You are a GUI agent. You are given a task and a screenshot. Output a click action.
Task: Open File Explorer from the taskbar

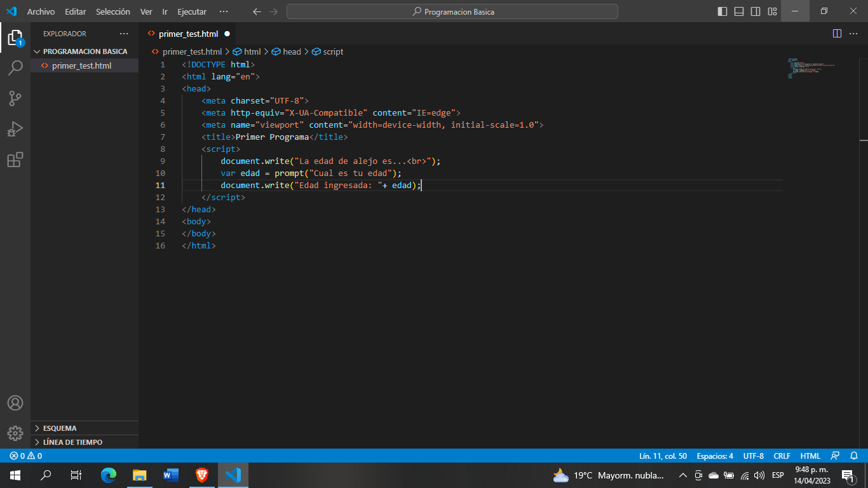coord(140,475)
